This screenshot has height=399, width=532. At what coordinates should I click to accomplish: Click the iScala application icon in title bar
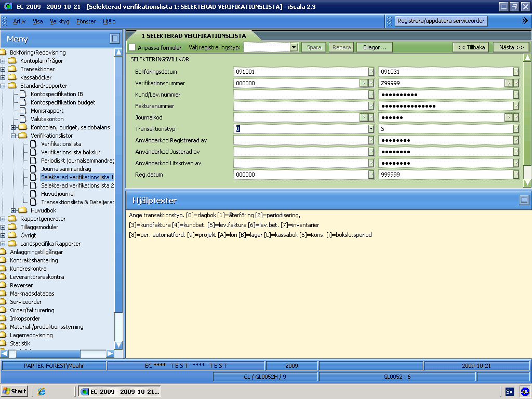(x=7, y=6)
